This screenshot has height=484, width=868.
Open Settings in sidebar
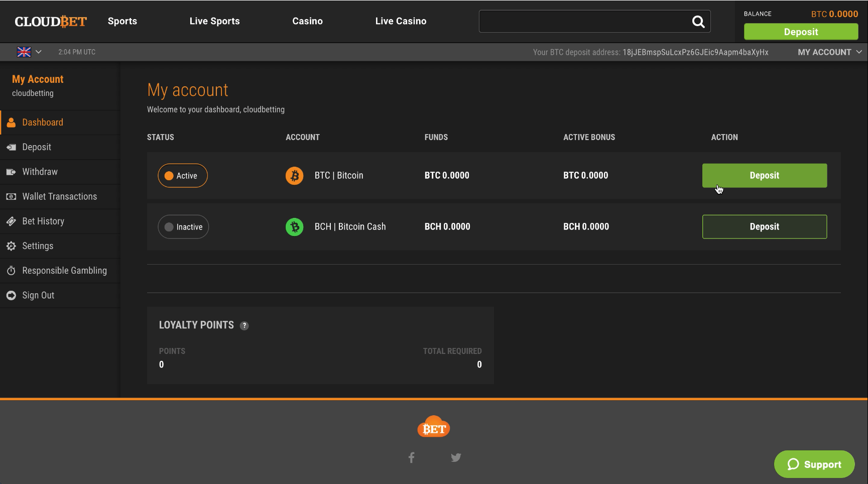(x=60, y=246)
